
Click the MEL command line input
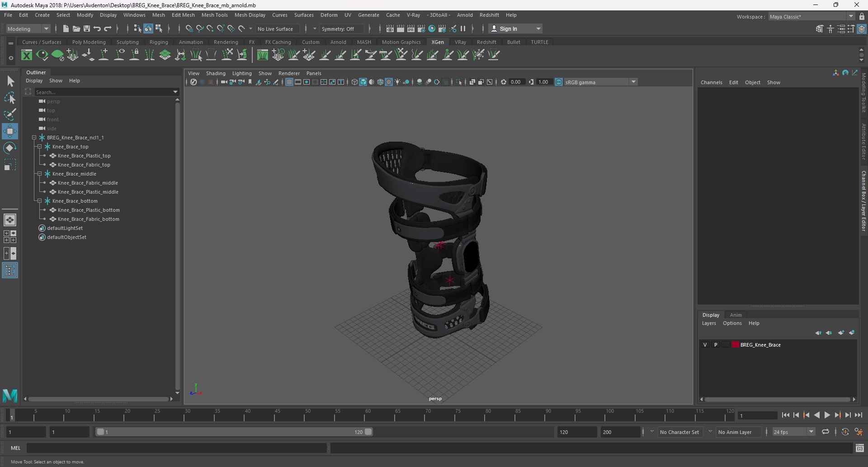[x=176, y=448]
